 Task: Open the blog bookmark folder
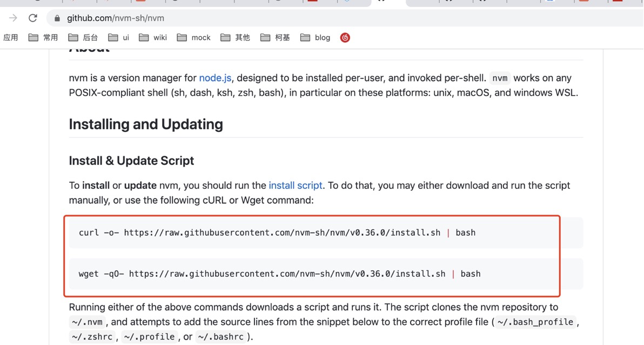316,37
